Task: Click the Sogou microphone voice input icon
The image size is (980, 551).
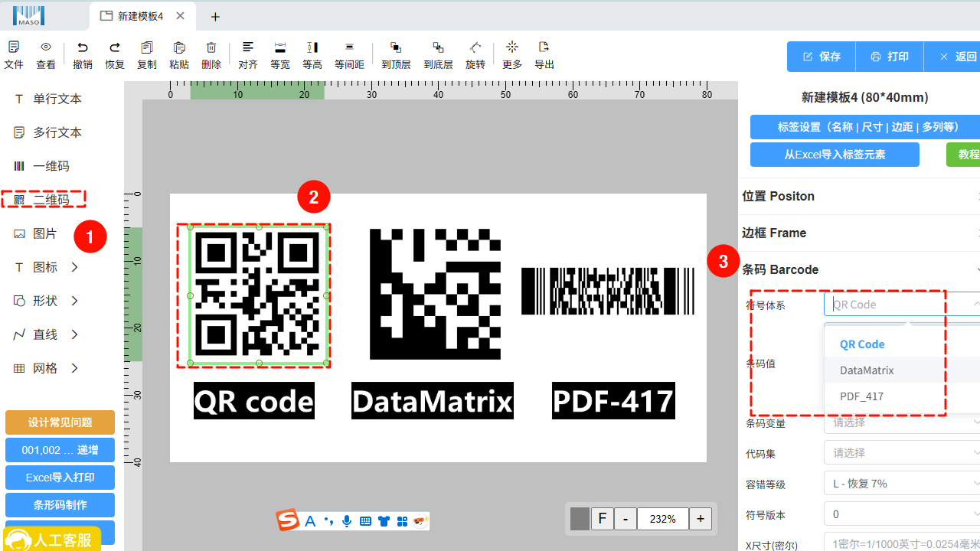Action: click(347, 521)
